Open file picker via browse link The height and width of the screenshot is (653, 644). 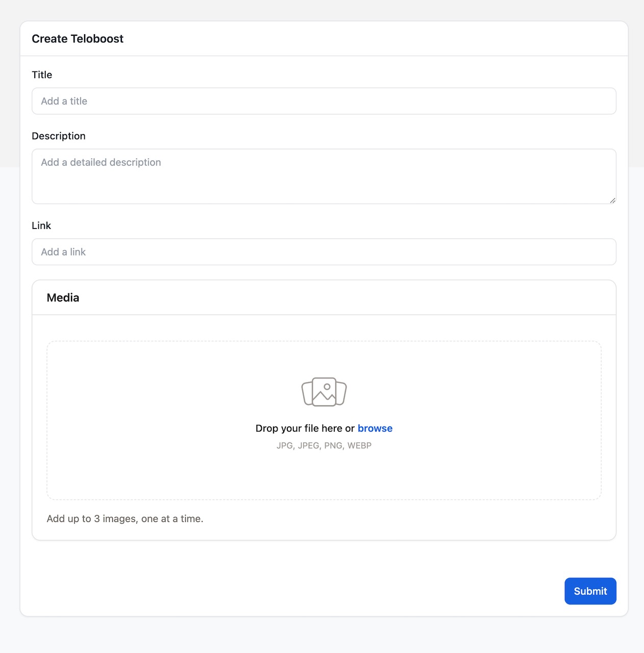coord(375,429)
